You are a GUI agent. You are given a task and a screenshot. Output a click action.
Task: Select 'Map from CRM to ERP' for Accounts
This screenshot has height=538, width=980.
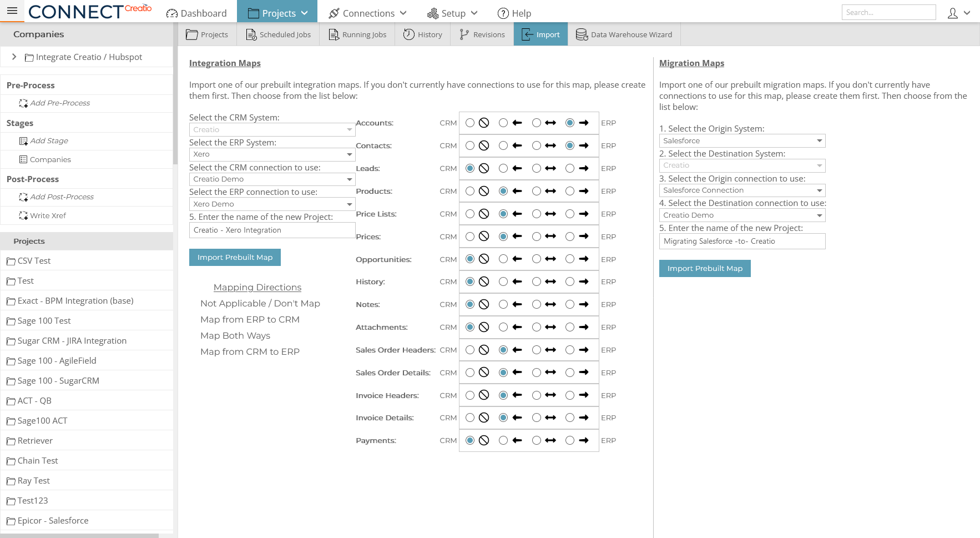569,123
